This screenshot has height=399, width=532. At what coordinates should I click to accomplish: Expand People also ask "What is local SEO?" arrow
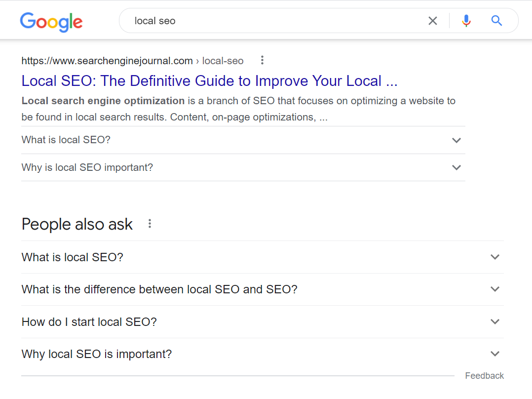(x=495, y=257)
